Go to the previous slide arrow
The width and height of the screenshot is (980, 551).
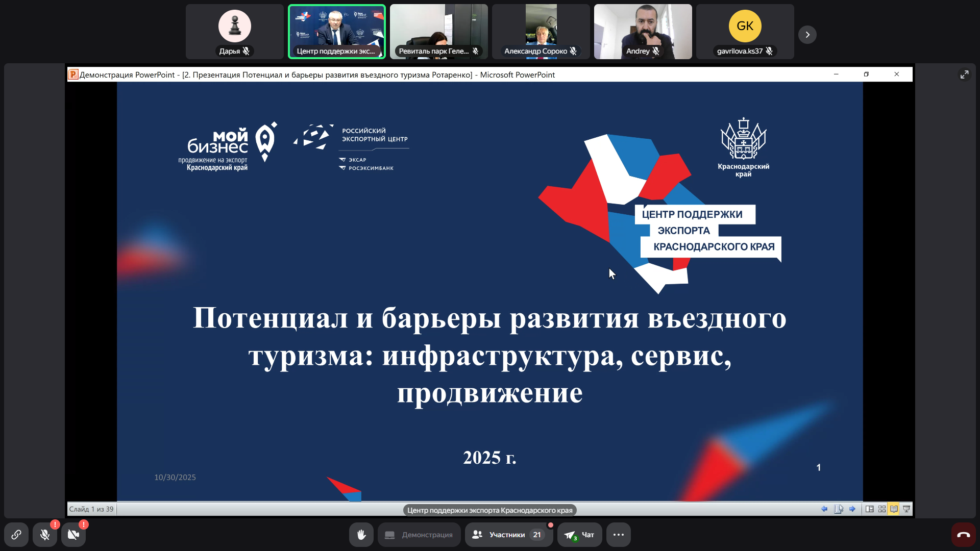point(824,509)
